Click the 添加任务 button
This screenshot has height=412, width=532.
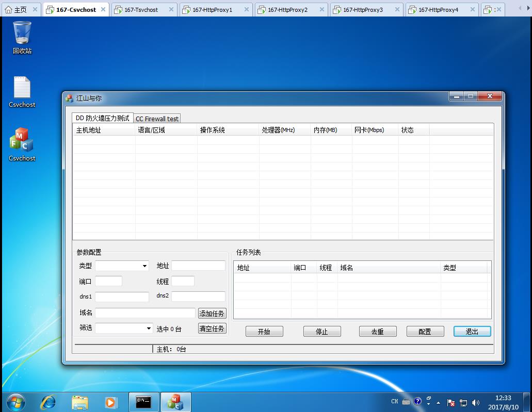click(212, 314)
